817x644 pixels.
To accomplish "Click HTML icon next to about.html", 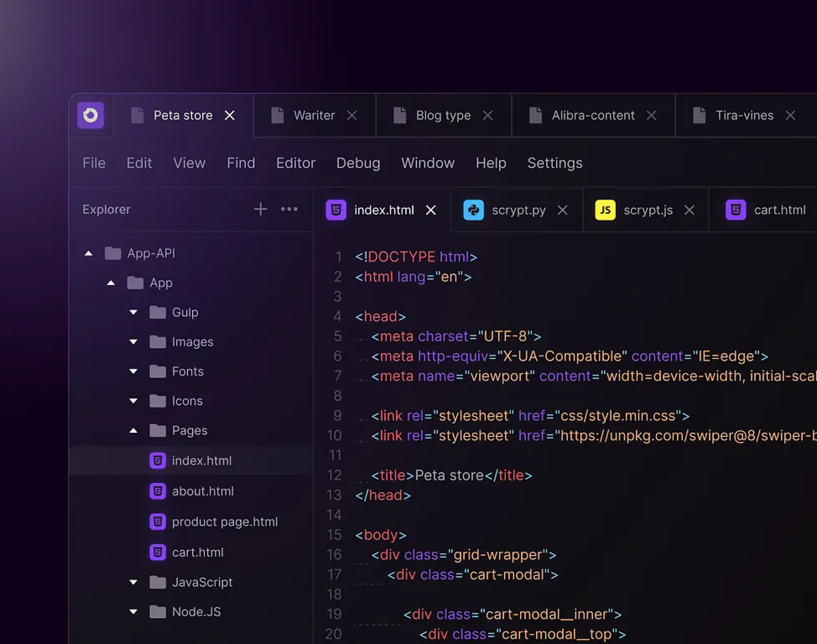I will click(x=158, y=491).
